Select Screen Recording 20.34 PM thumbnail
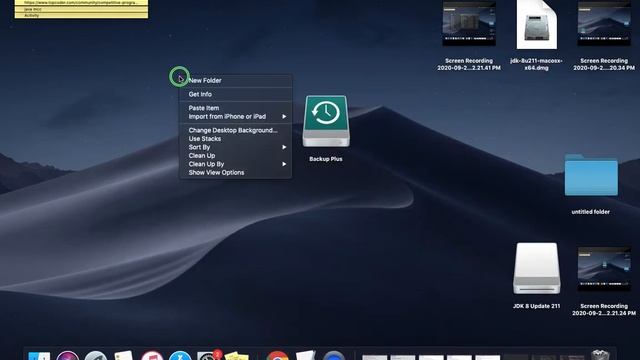This screenshot has width=640, height=360. point(604,23)
